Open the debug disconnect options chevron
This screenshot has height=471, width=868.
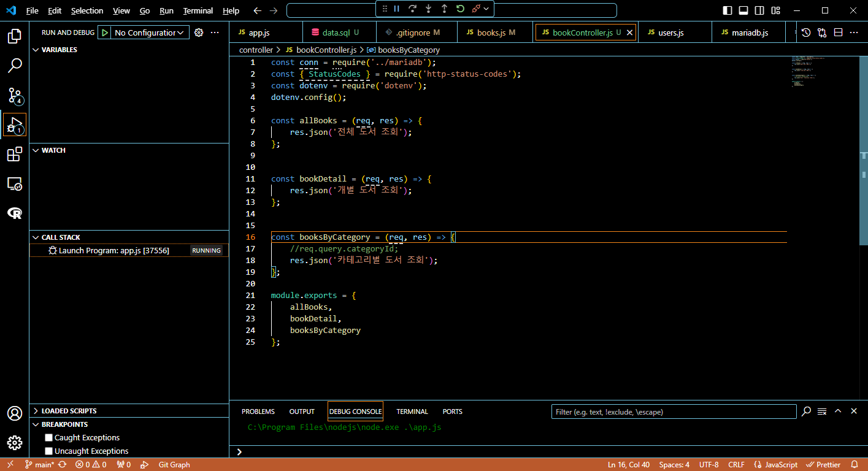[x=486, y=9]
